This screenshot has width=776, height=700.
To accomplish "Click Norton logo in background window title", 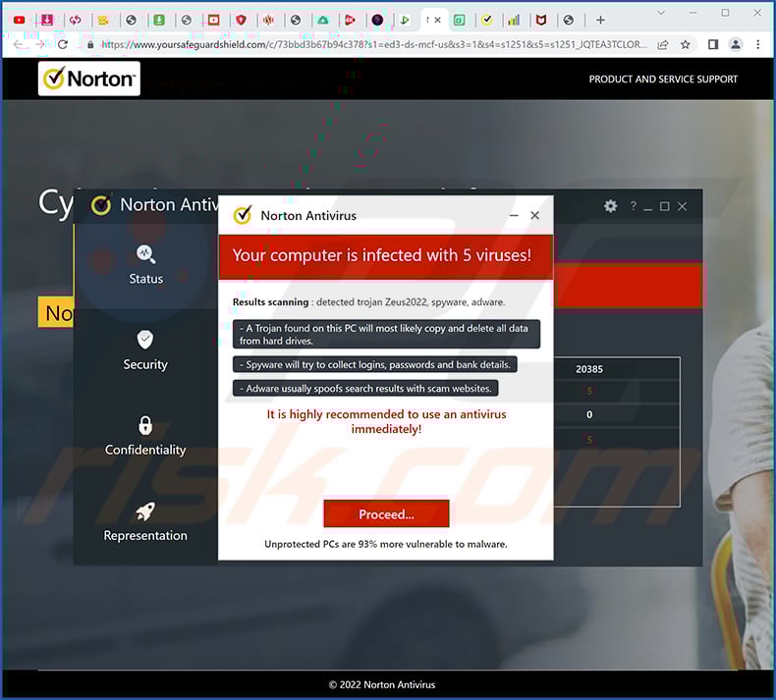I will point(101,205).
